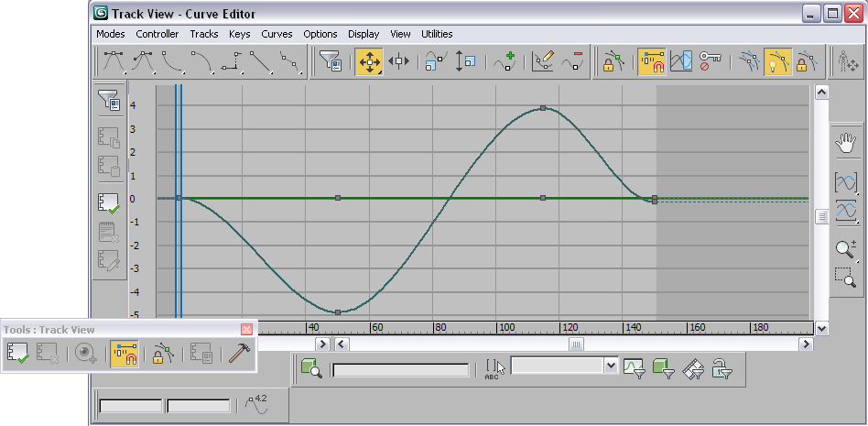Set tangents to Smooth
This screenshot has width=868, height=426.
pos(290,61)
